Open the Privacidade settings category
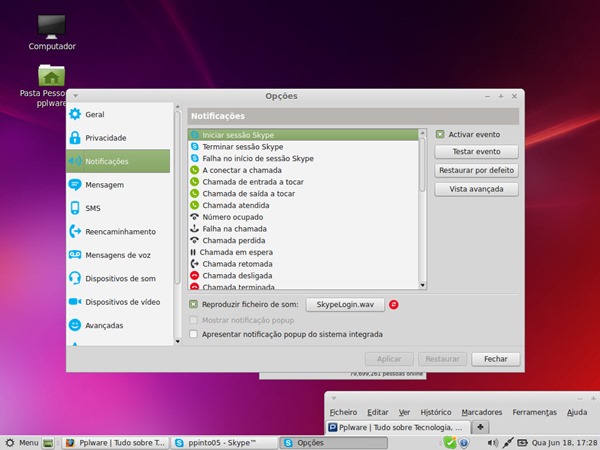600x450 pixels. 118,138
